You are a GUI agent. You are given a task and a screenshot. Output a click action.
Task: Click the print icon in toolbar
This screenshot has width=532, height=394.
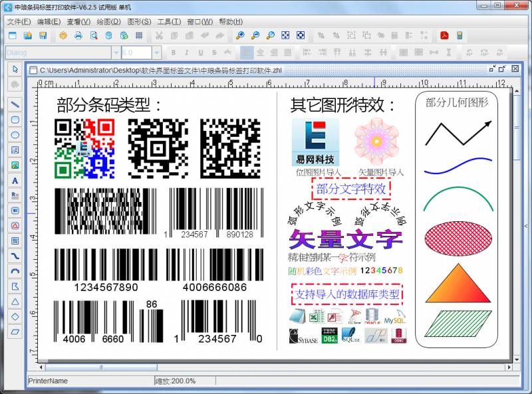point(78,35)
